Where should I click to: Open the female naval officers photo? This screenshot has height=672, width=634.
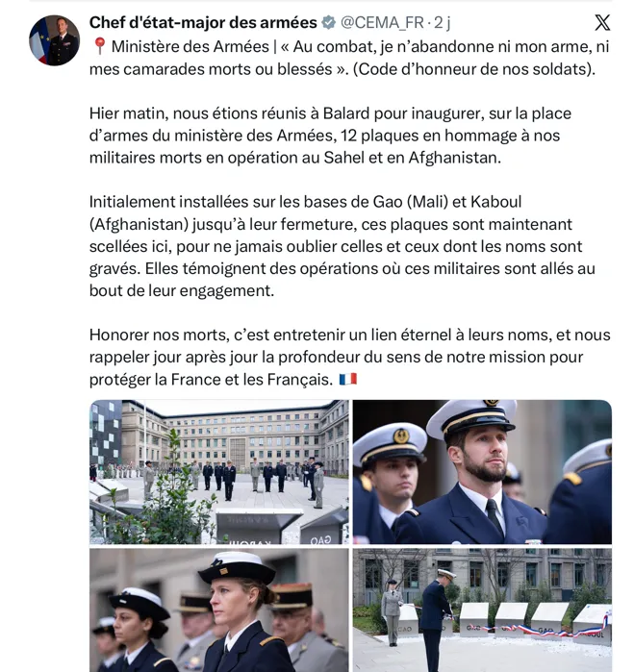[218, 610]
